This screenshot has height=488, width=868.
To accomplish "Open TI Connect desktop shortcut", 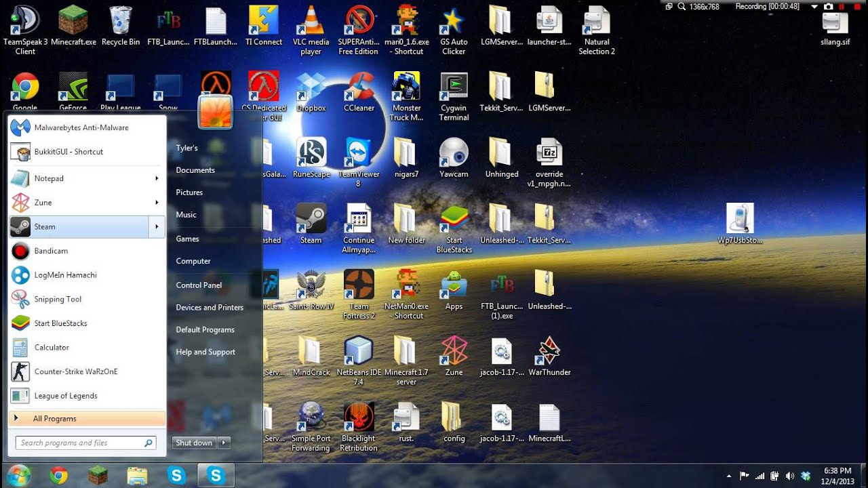I will click(264, 25).
